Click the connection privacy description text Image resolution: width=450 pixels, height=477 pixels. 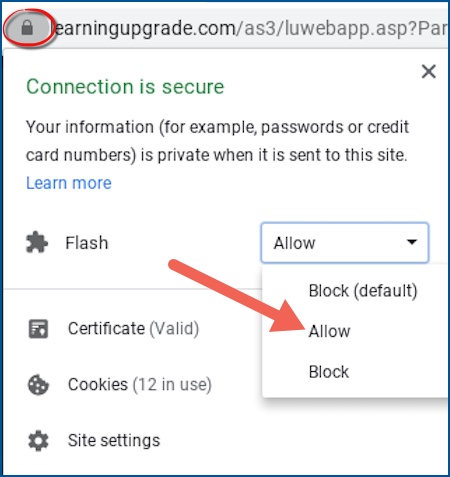217,141
